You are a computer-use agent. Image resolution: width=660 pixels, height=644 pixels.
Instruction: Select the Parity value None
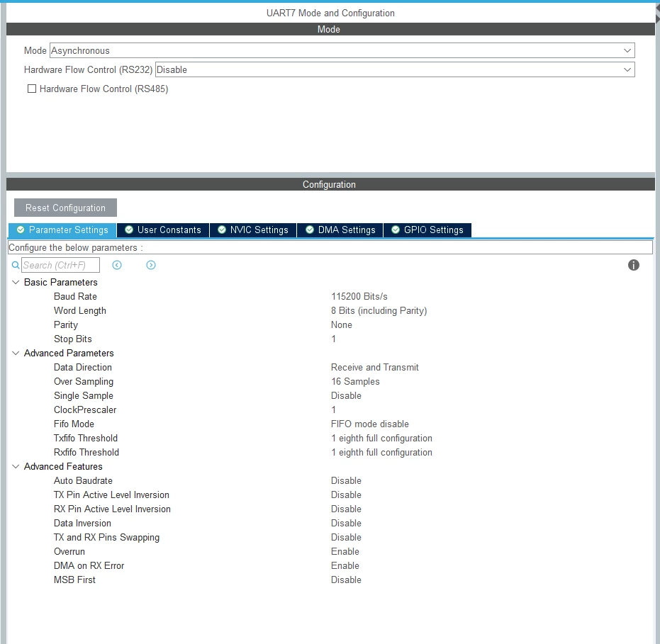pyautogui.click(x=342, y=324)
